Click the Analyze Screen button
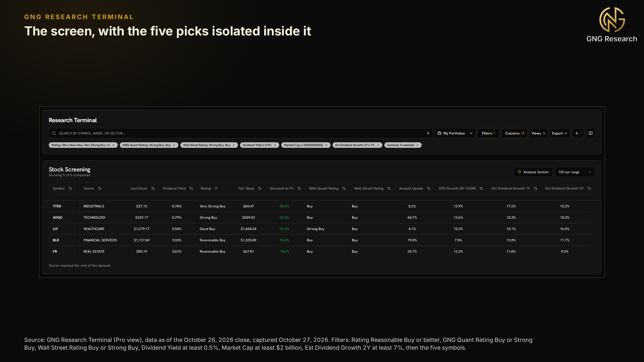Image resolution: width=644 pixels, height=362 pixels. [x=533, y=172]
